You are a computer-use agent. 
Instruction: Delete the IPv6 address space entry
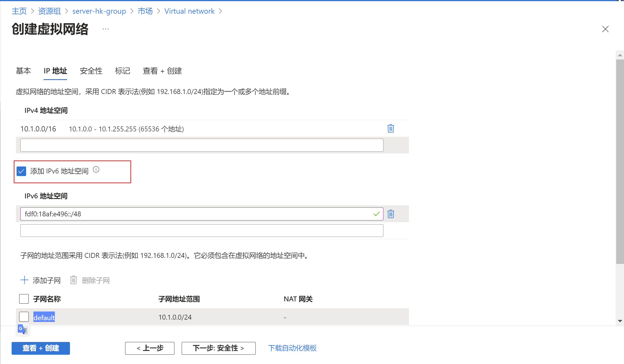pyautogui.click(x=391, y=214)
